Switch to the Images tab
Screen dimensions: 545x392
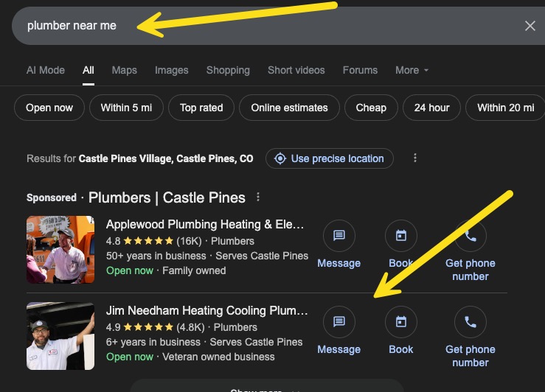(171, 70)
